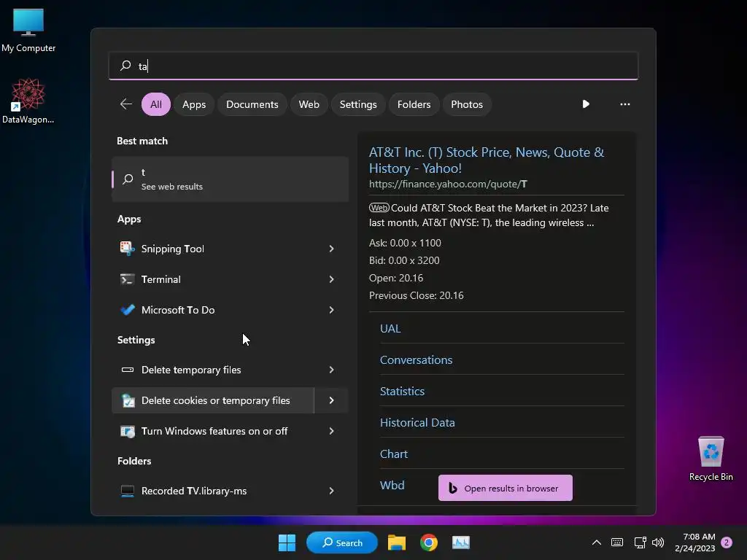Open the UAL link
747x560 pixels.
coord(390,329)
